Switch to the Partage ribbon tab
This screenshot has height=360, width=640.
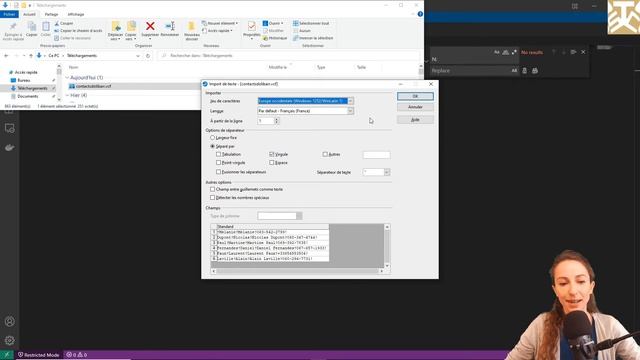[x=51, y=14]
